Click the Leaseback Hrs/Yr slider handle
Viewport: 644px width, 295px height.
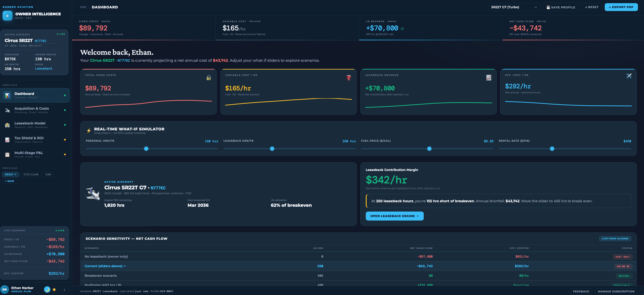coord(272,149)
